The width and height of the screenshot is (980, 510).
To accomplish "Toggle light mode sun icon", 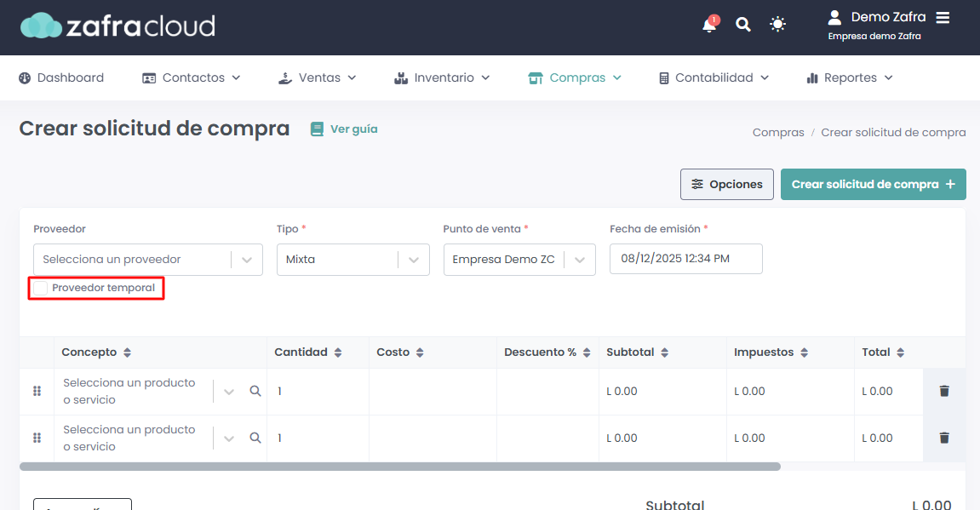I will click(x=777, y=25).
